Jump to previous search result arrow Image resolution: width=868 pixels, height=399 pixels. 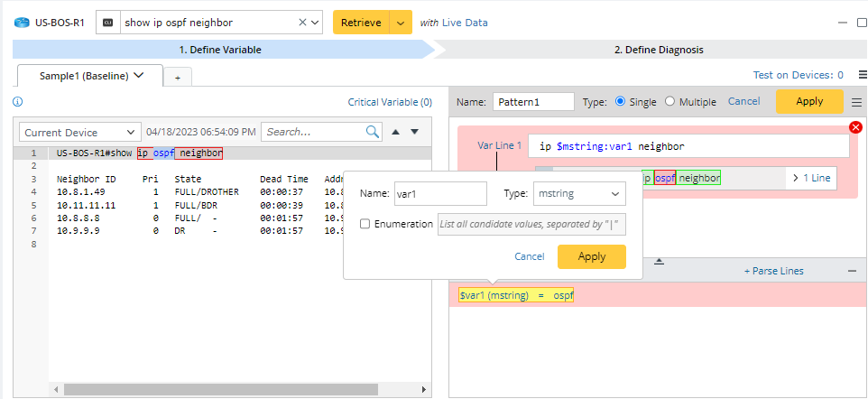(x=395, y=132)
